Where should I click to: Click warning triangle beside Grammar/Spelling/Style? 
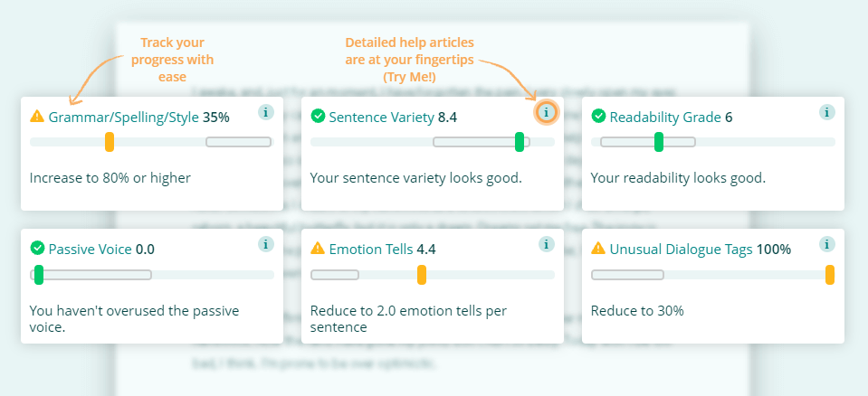pos(37,116)
